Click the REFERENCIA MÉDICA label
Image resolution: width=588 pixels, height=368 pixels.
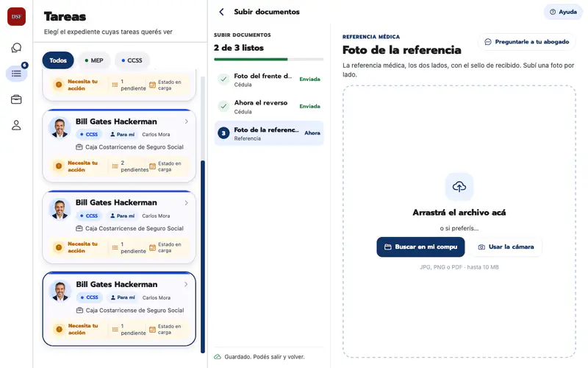(x=371, y=37)
